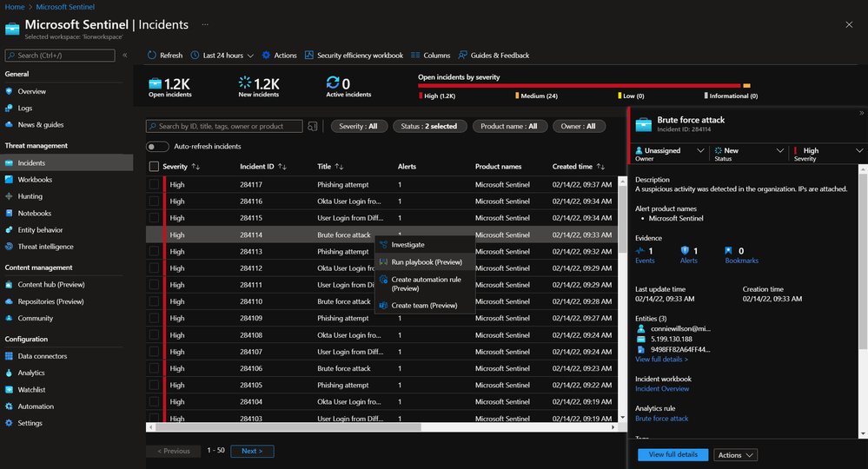Screen dimensions: 868x469
Task: Choose Create team (Preview) menu entry
Action: (425, 306)
